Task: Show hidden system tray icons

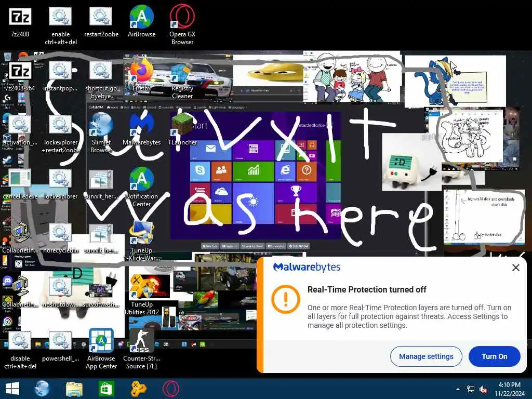Action: coord(458,389)
